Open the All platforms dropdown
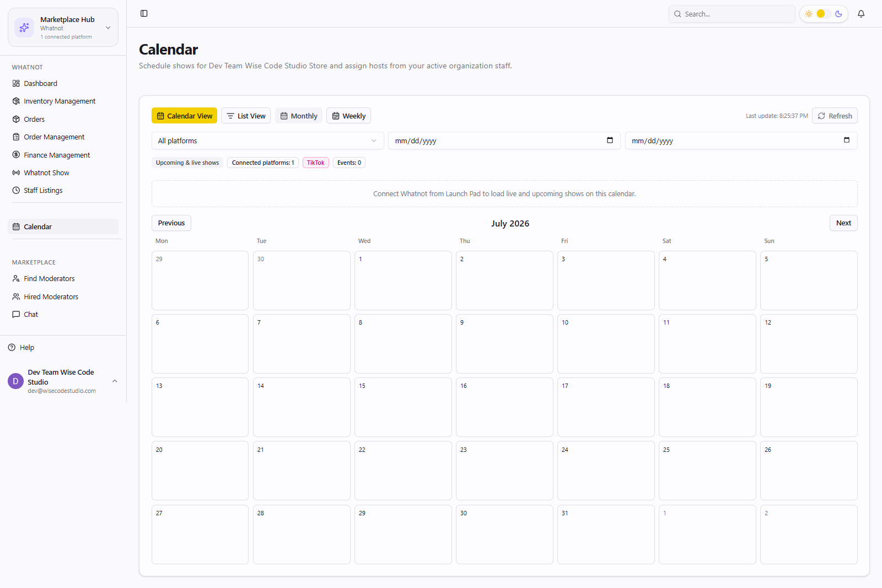Screen dimensions: 882x588 [267, 141]
